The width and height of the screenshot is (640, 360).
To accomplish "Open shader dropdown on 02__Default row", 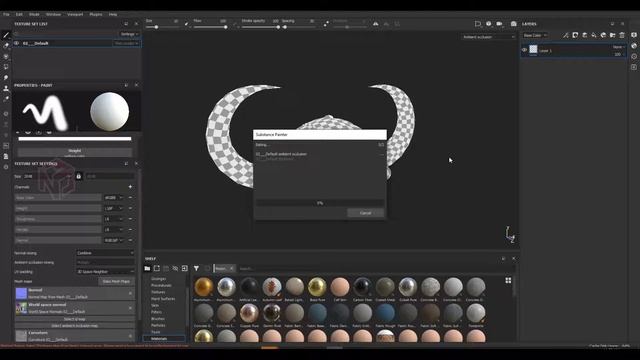I will click(x=126, y=43).
